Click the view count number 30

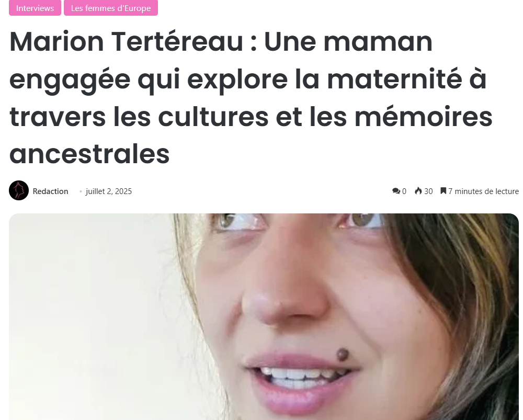click(x=428, y=191)
